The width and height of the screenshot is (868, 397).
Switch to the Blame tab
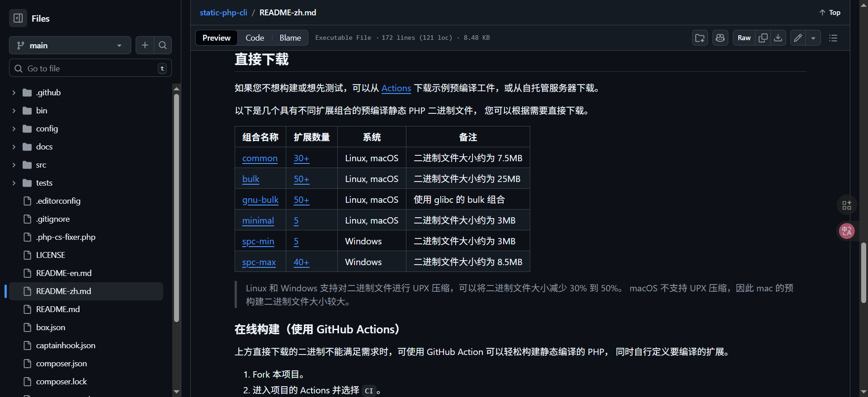click(x=290, y=38)
